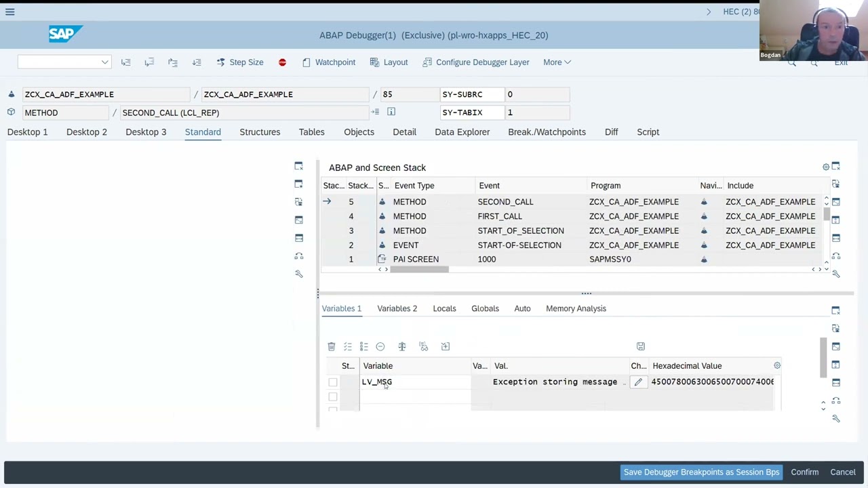Click the ABAP stack vertical scrollbar
Viewport: 868px width, 488px height.
[826, 213]
